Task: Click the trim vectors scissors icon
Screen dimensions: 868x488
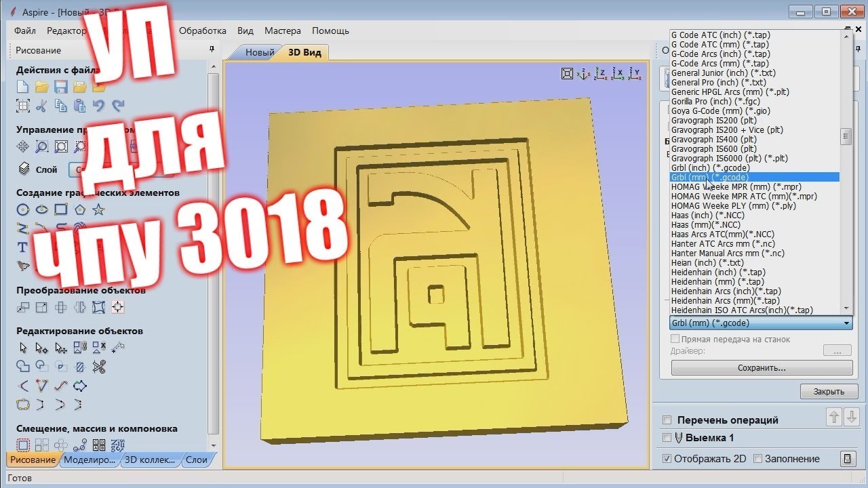Action: [x=99, y=367]
